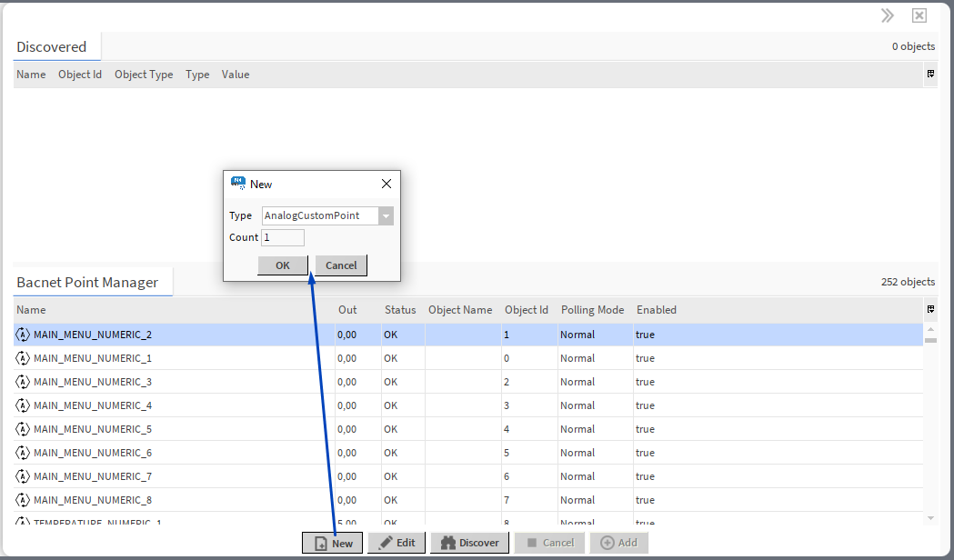Click the point icon beside MAIN_MENU_NUMERIC_8
The width and height of the screenshot is (954, 560).
23,500
